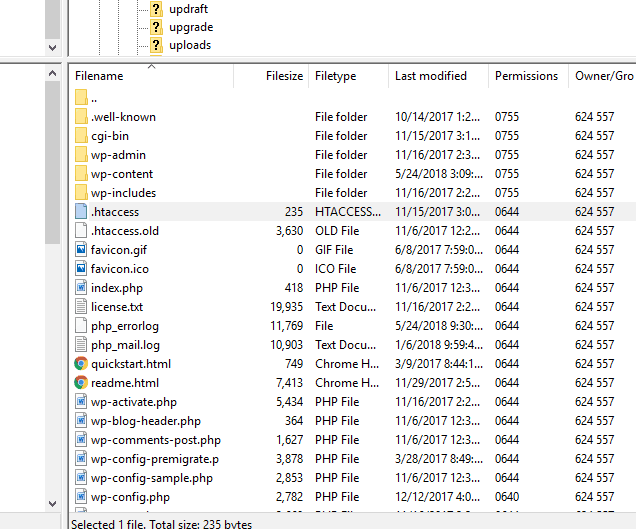Viewport: 636px width, 529px height.
Task: Click the wp-content folder icon
Action: tap(81, 174)
